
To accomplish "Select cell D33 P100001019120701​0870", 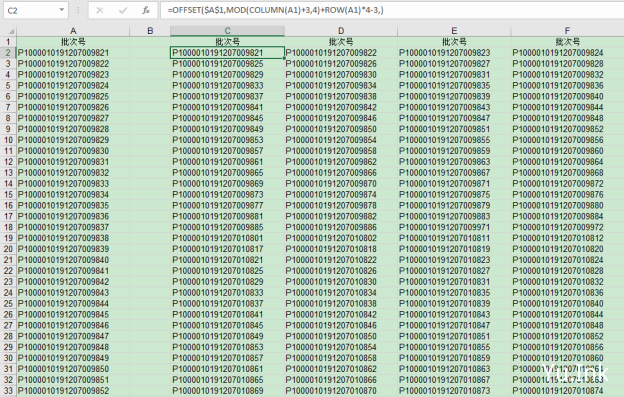I will pos(341,391).
